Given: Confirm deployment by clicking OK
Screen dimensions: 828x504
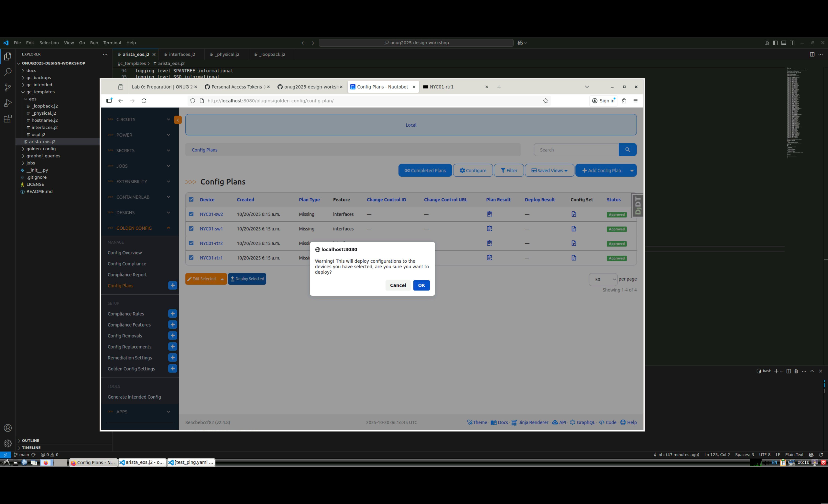Looking at the screenshot, I should tap(421, 285).
